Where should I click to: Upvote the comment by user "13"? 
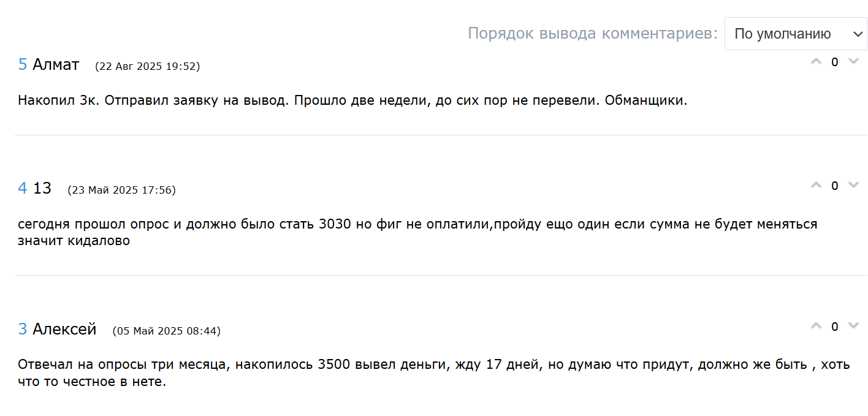coord(816,184)
